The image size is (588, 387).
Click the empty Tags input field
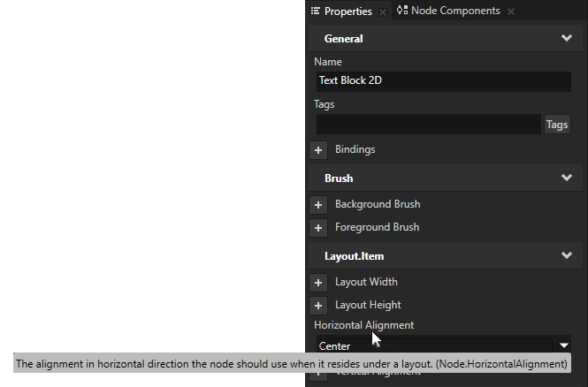(427, 125)
